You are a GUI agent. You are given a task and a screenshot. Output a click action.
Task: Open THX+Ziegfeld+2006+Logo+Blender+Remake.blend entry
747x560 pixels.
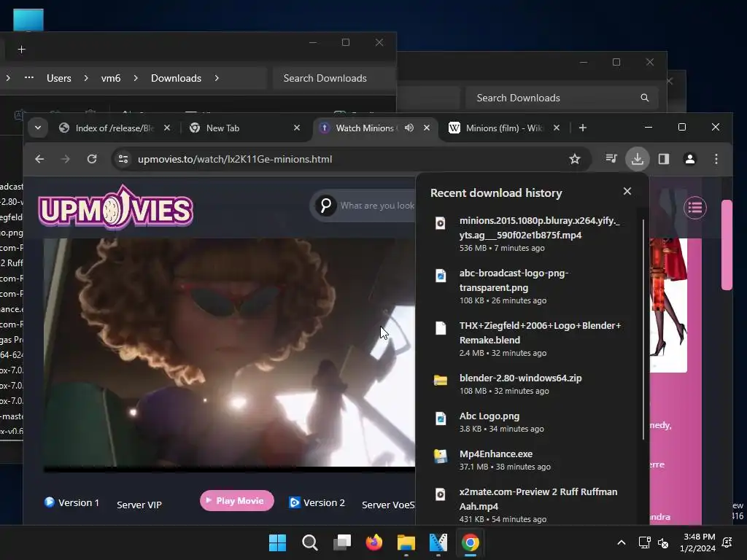click(532, 338)
